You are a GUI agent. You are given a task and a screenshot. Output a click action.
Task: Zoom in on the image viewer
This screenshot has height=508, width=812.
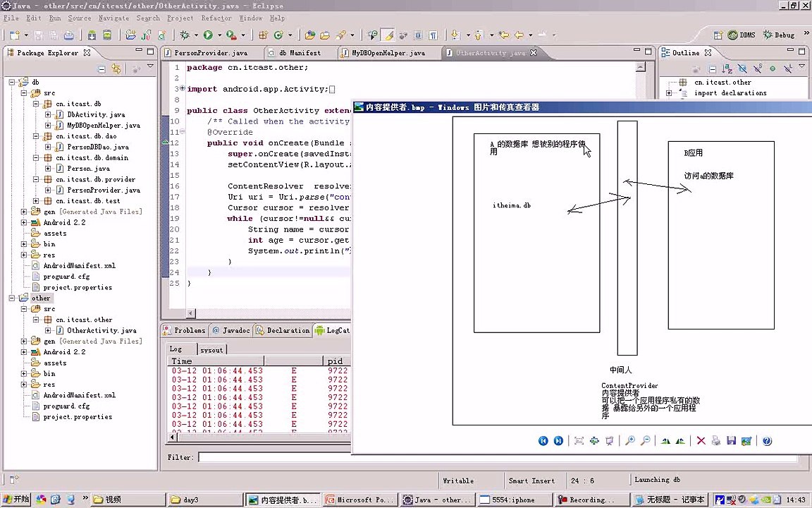[x=629, y=441]
